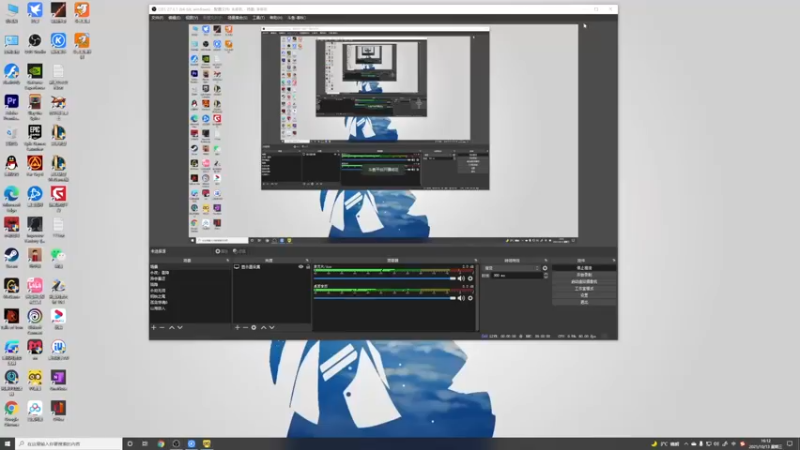
Task: Open the Steam desktop shortcut
Action: coord(11,258)
